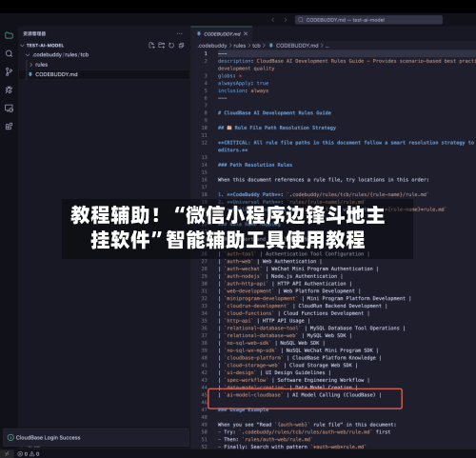Viewport: 476px width, 458px height.
Task: Click the 'relational-database-web' table row
Action: (285, 335)
